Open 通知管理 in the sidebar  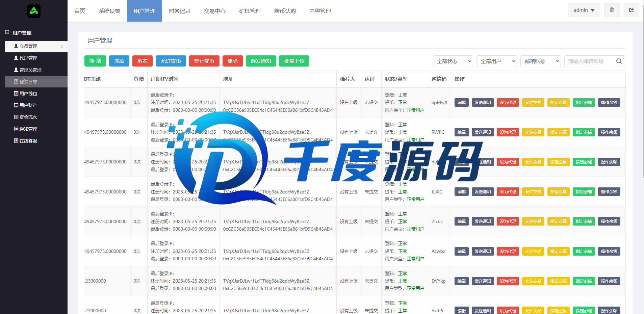pyautogui.click(x=36, y=129)
